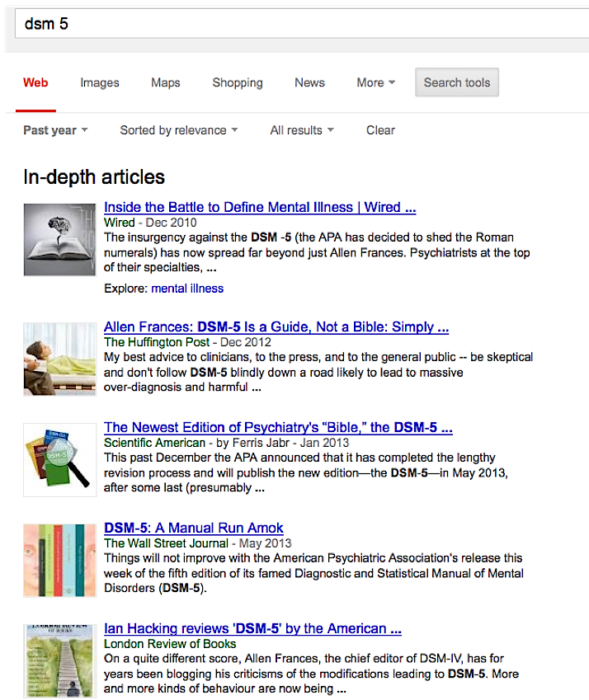Click the Scientific American magnifying glass thumbnail
The height and width of the screenshot is (700, 589).
(x=60, y=460)
